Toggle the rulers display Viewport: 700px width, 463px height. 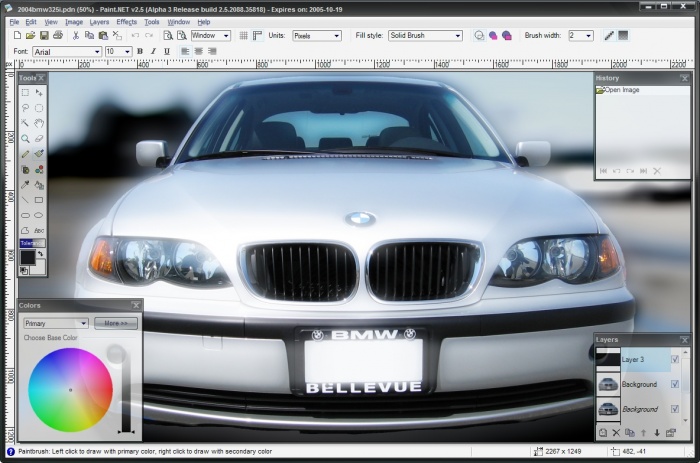(x=258, y=35)
